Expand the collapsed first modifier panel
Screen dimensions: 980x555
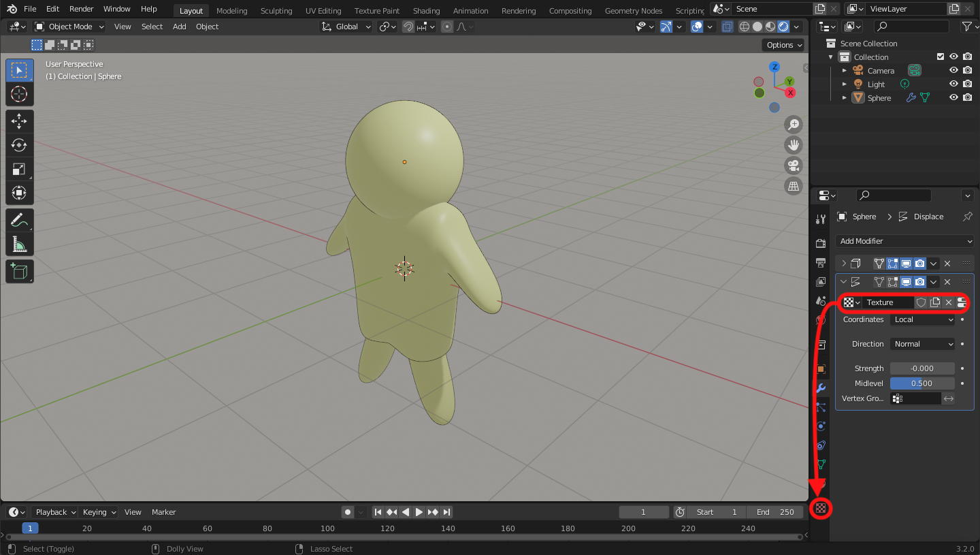click(844, 264)
